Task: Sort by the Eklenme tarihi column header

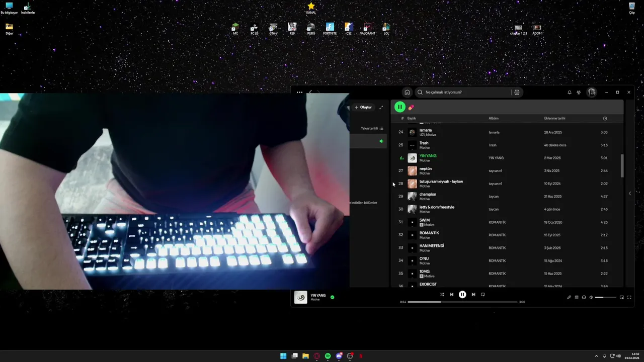Action: pyautogui.click(x=554, y=118)
